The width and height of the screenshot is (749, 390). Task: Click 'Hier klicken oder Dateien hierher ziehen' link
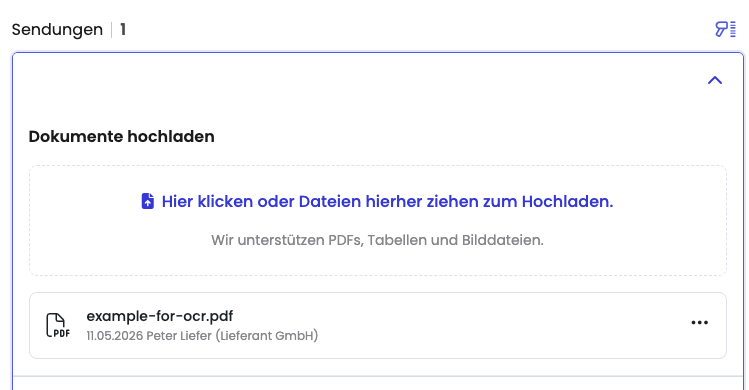(x=387, y=202)
